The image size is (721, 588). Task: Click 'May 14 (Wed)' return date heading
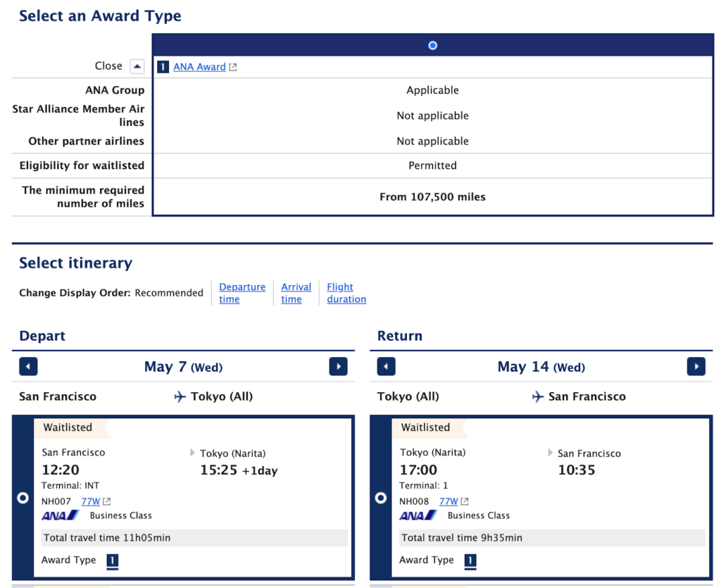pyautogui.click(x=541, y=367)
